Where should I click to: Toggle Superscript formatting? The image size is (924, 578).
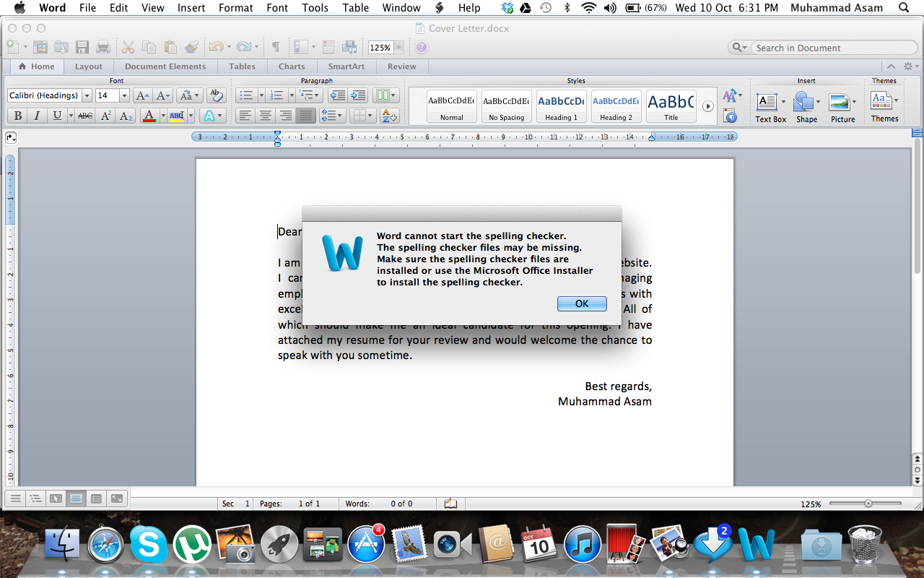pyautogui.click(x=105, y=116)
